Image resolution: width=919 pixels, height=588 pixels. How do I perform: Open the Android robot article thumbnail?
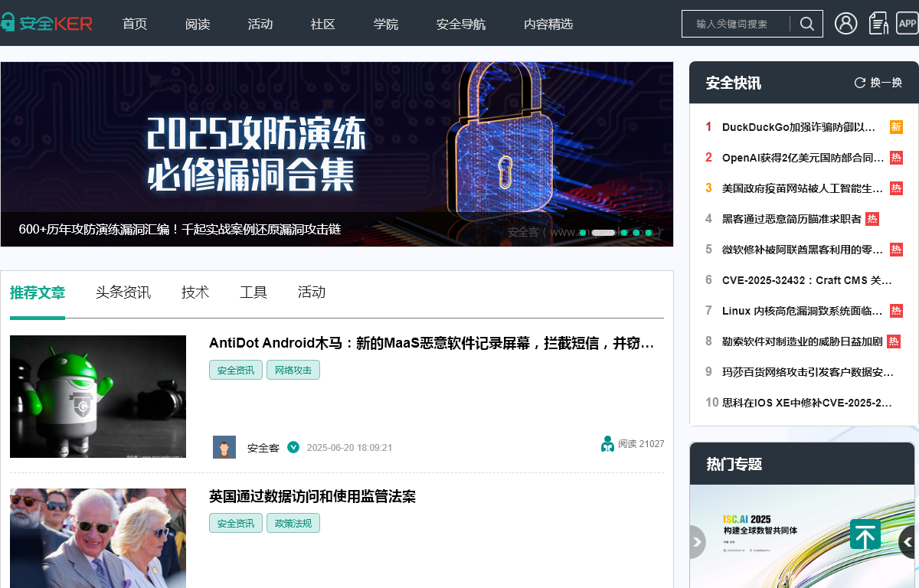(x=98, y=397)
